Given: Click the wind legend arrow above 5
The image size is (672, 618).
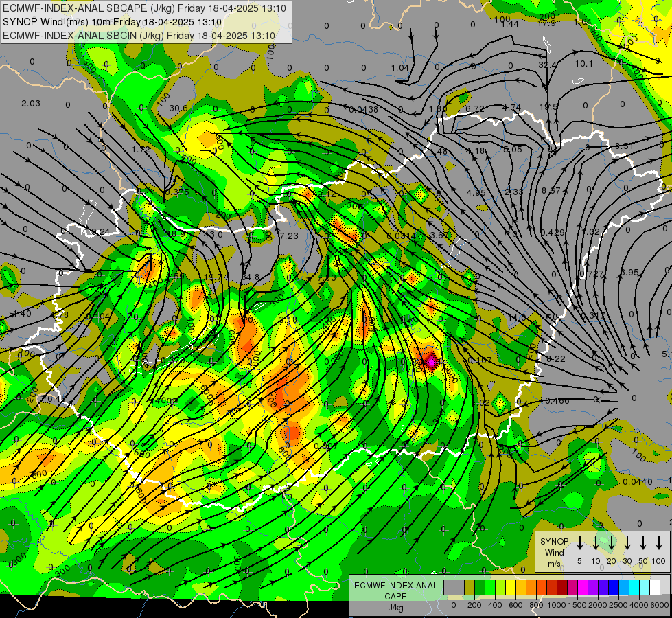Looking at the screenshot, I should point(579,543).
